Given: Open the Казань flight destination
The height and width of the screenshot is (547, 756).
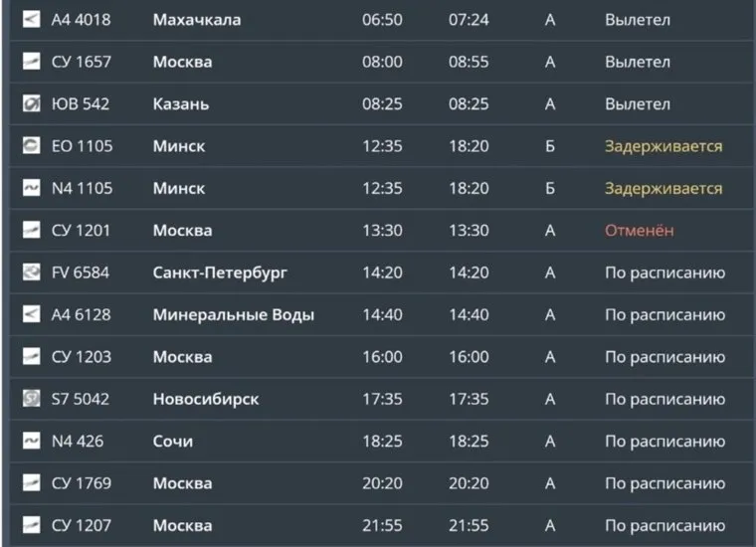Looking at the screenshot, I should [x=182, y=104].
